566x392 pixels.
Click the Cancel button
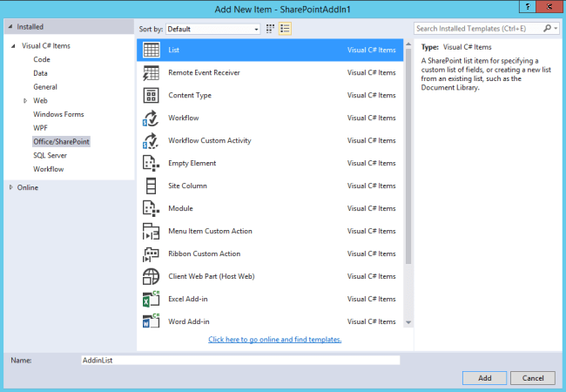click(533, 378)
